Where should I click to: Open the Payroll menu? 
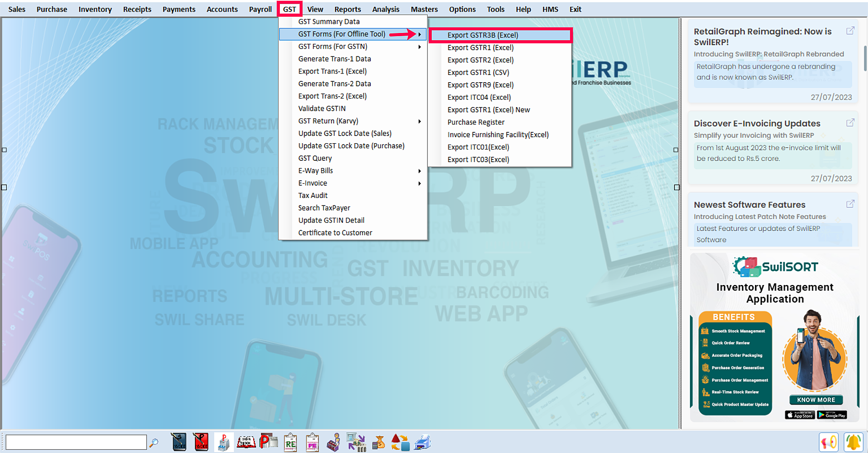pyautogui.click(x=260, y=9)
